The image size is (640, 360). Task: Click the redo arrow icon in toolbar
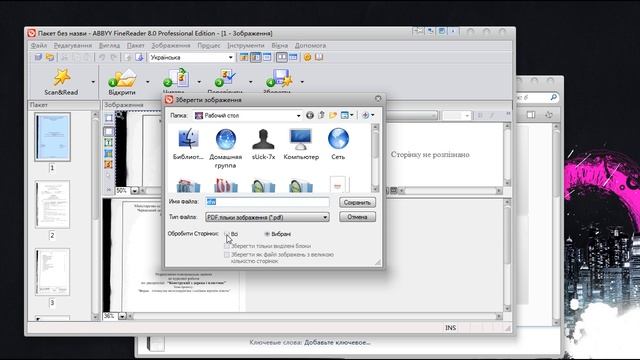coord(114,58)
